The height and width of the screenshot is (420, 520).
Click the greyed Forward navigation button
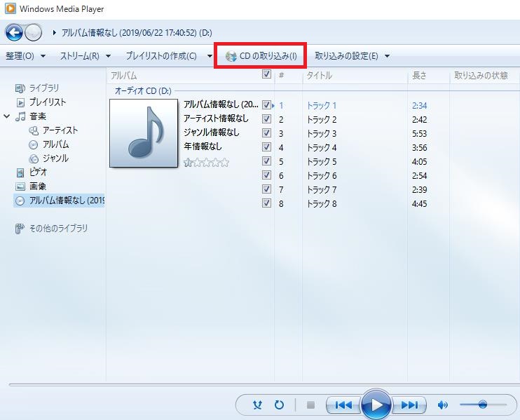click(34, 32)
